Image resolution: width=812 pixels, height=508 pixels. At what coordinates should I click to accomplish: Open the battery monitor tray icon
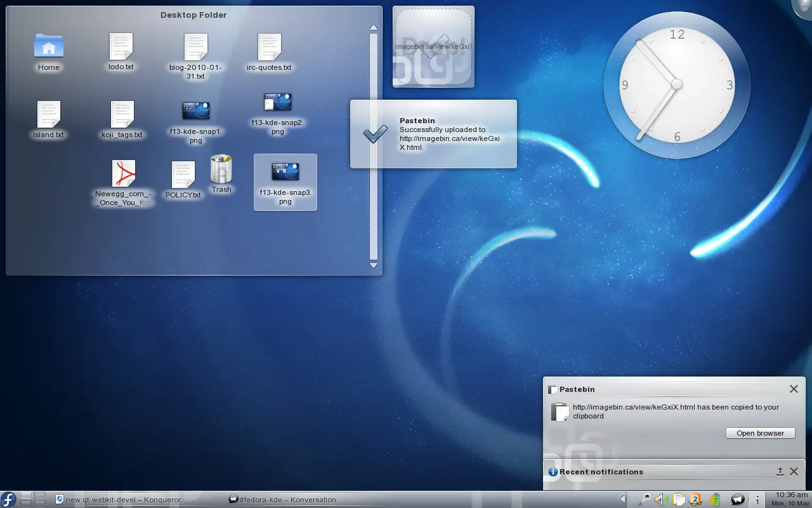pyautogui.click(x=715, y=500)
